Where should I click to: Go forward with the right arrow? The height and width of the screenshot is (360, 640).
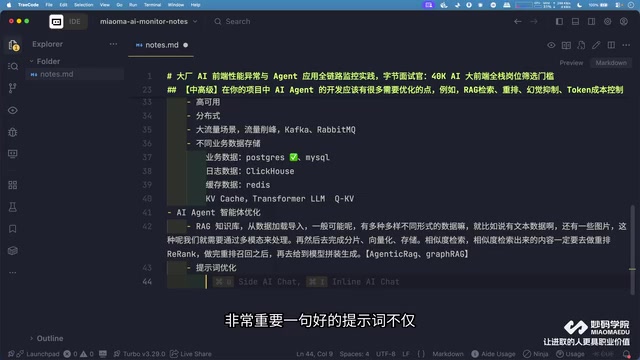click(534, 21)
